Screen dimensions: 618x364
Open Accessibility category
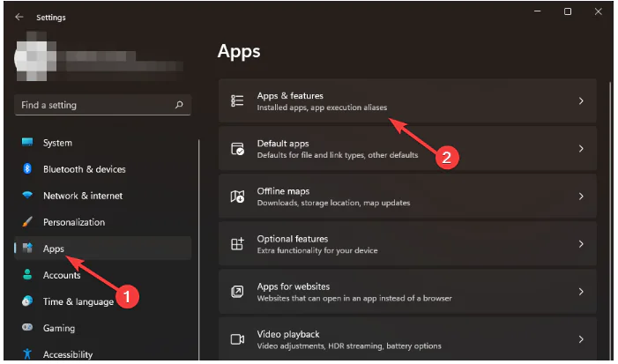coord(103,353)
